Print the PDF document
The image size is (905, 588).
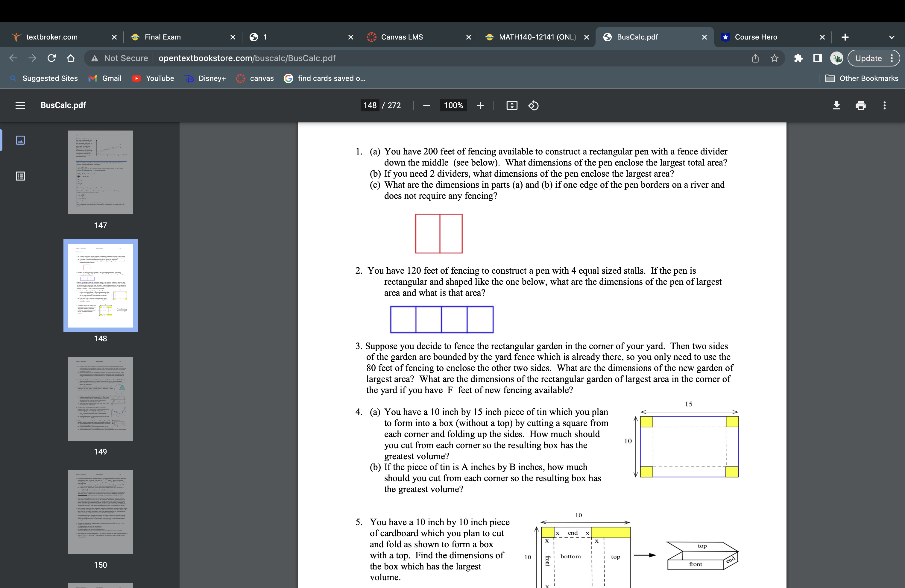[x=860, y=105]
